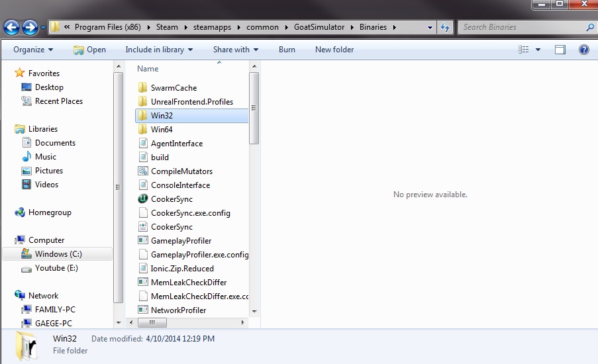Click common in address breadcrumb
This screenshot has height=364, width=598.
[x=262, y=27]
